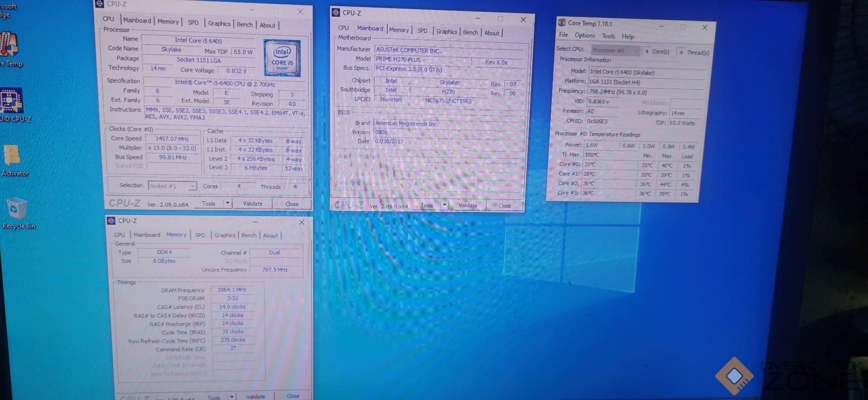Click Core Temp Frequency value field
The height and width of the screenshot is (400, 868).
[646, 92]
